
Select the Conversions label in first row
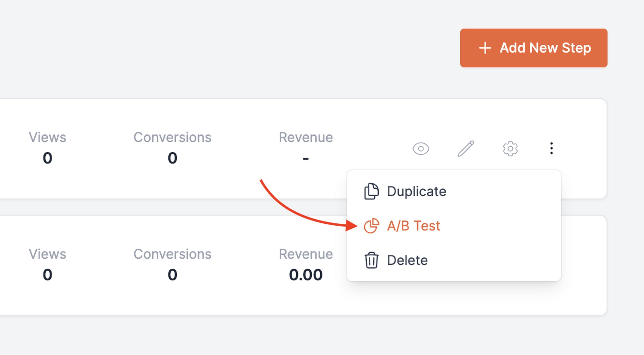click(x=172, y=137)
